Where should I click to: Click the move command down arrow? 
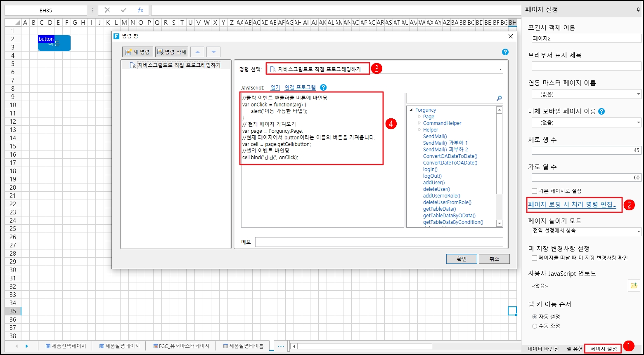click(x=213, y=52)
